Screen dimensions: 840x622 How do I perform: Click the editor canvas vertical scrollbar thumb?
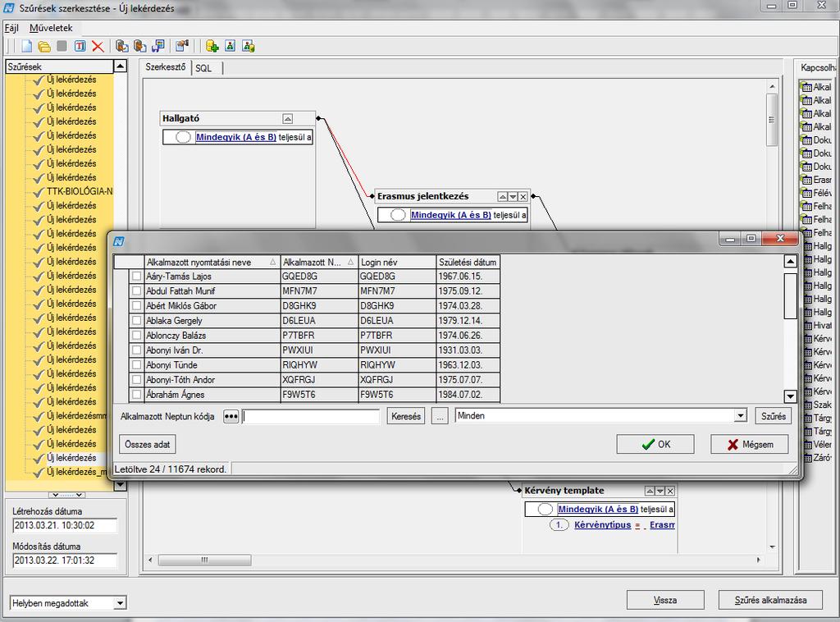pyautogui.click(x=772, y=119)
